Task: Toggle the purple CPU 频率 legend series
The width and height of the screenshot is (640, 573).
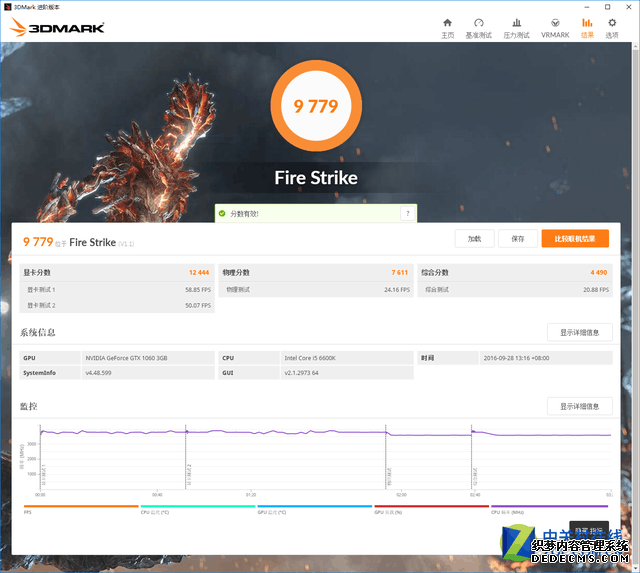Action: click(549, 509)
